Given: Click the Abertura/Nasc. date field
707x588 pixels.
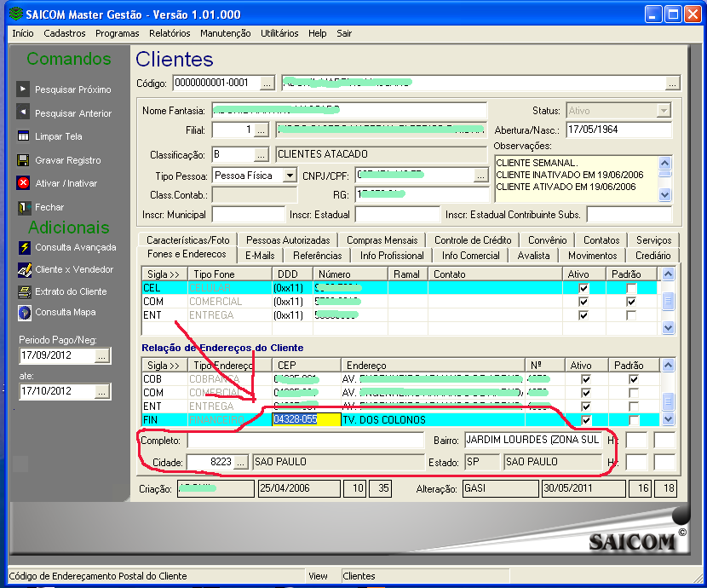Looking at the screenshot, I should pos(618,130).
